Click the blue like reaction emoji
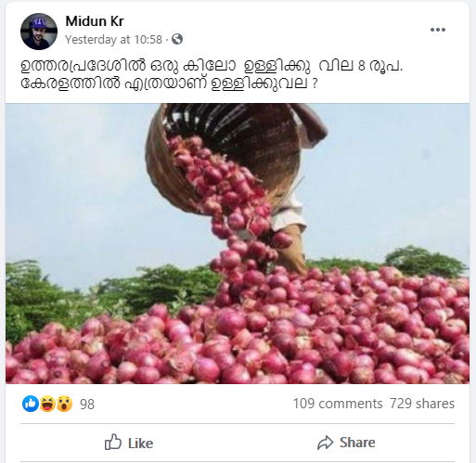 tap(31, 404)
